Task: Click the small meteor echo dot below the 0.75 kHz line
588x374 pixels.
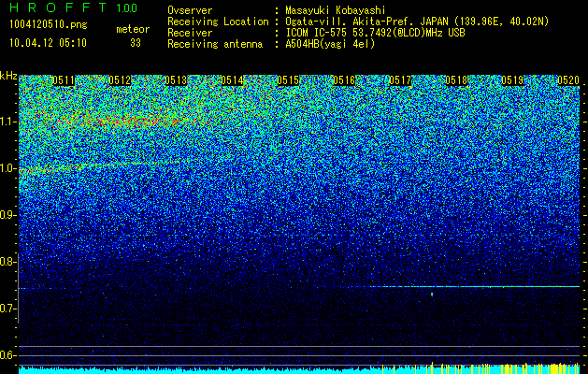Action: (x=432, y=295)
